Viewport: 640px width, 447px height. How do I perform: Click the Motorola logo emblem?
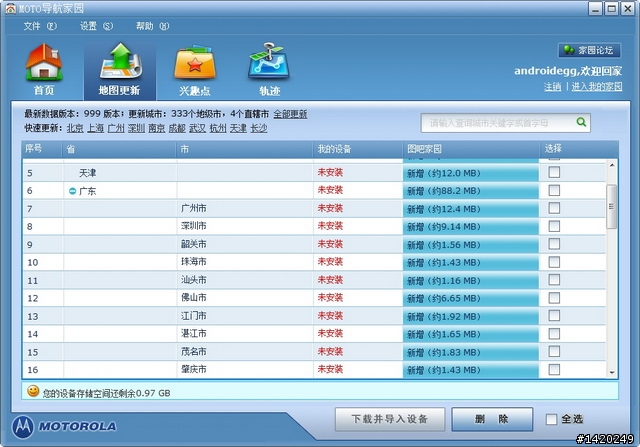[x=23, y=427]
